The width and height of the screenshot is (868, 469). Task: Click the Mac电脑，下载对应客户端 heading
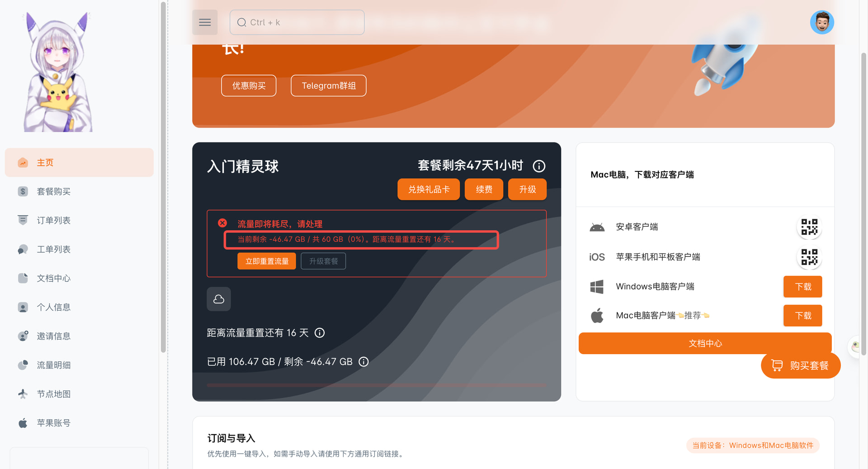(642, 175)
